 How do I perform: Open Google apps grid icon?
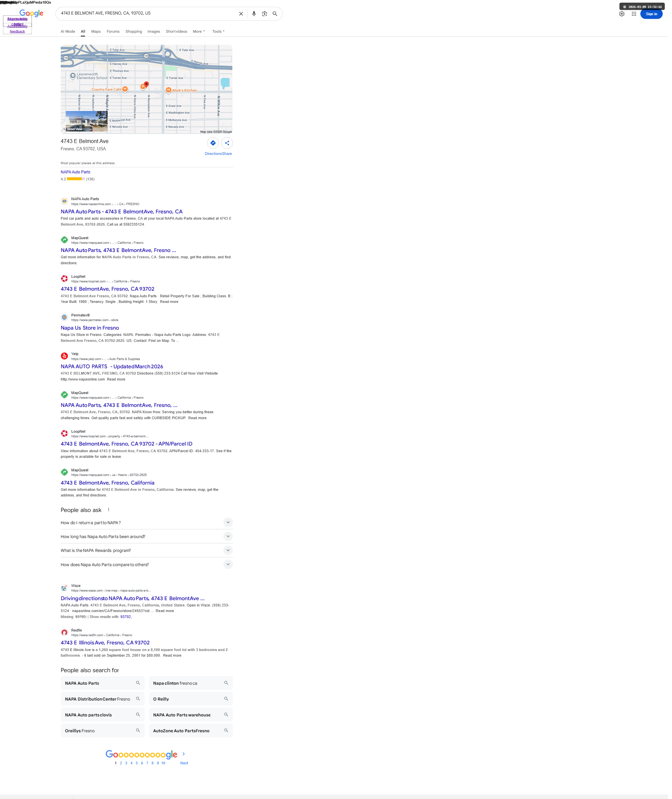pos(634,14)
